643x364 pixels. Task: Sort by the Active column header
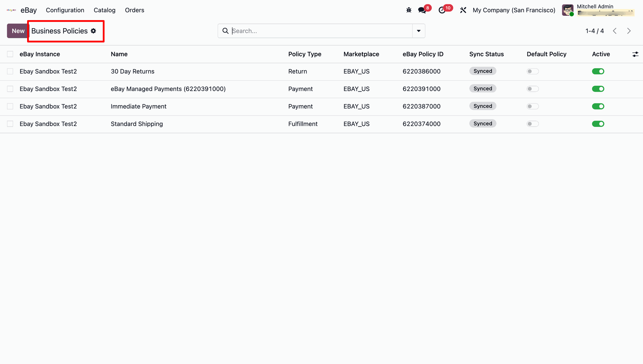(x=601, y=54)
